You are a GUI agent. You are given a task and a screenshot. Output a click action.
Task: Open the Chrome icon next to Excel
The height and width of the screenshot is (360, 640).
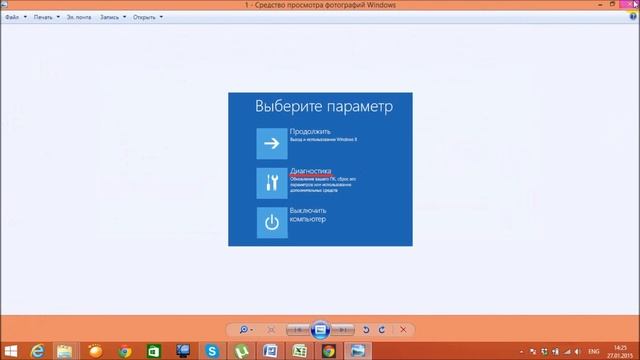point(329,351)
